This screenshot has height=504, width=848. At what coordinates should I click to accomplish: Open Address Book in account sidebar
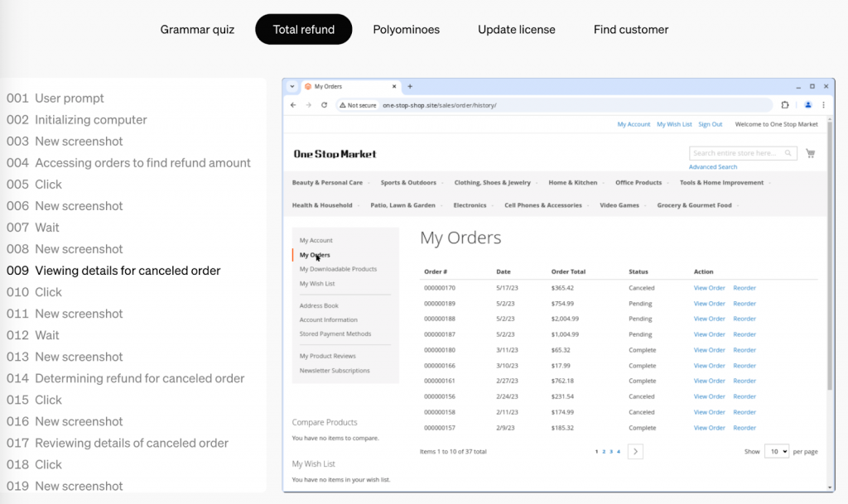[319, 305]
